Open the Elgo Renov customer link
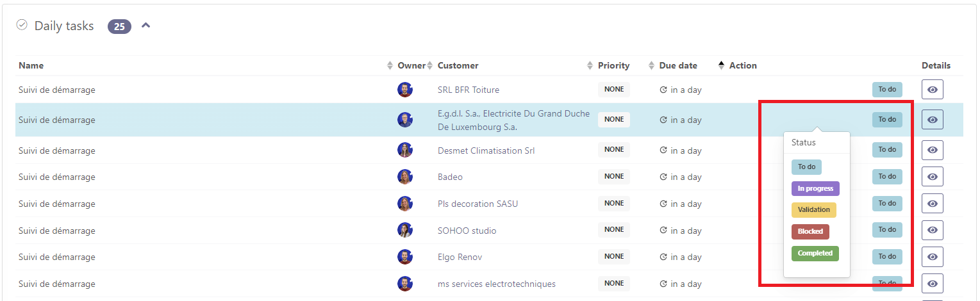The image size is (980, 301). point(460,257)
